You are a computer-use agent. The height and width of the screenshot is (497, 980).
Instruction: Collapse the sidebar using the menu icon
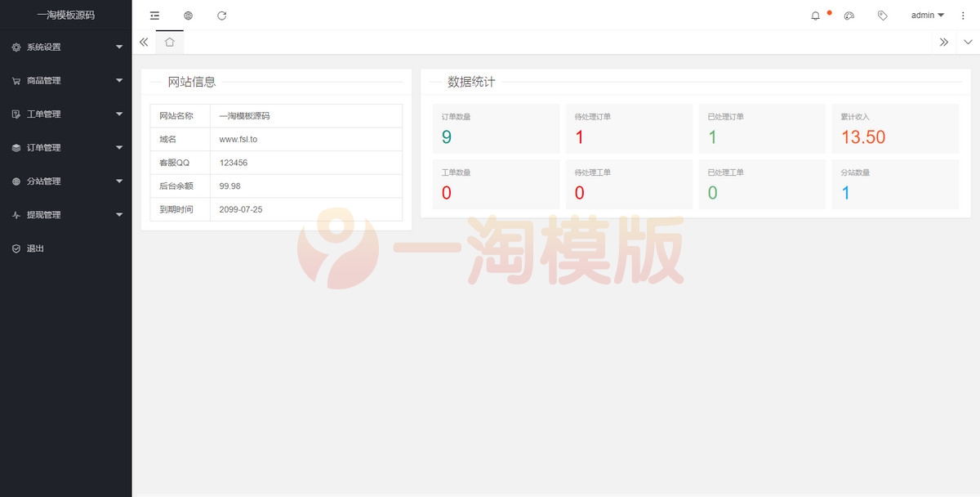(x=154, y=15)
